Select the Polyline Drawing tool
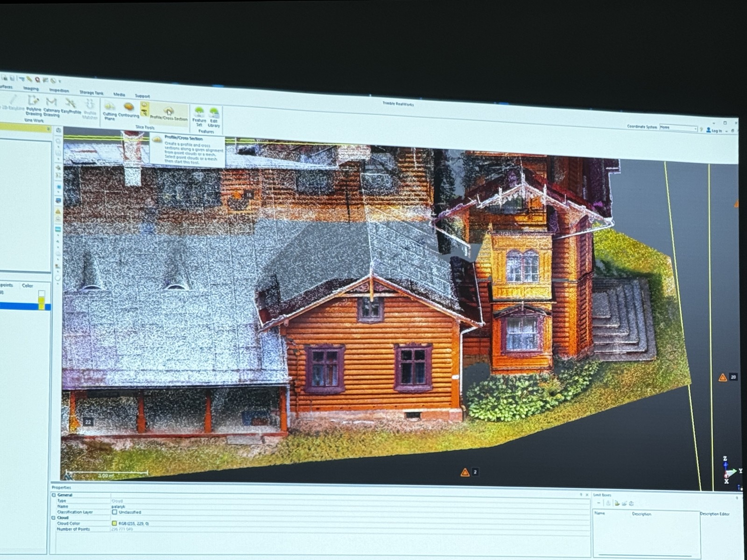 coord(33,105)
